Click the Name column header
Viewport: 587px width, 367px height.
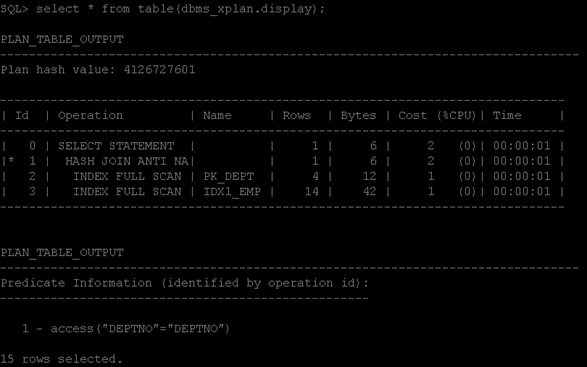[x=217, y=115]
